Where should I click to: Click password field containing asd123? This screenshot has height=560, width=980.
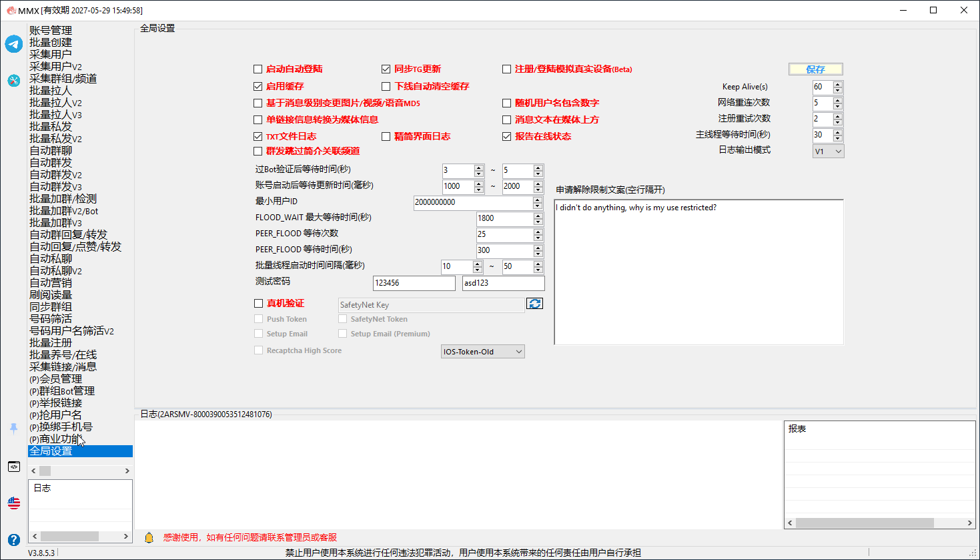(x=504, y=283)
